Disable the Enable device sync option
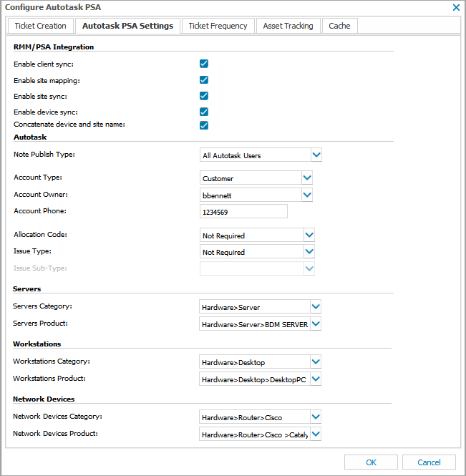Viewport: 466px width, 476px height. 204,112
